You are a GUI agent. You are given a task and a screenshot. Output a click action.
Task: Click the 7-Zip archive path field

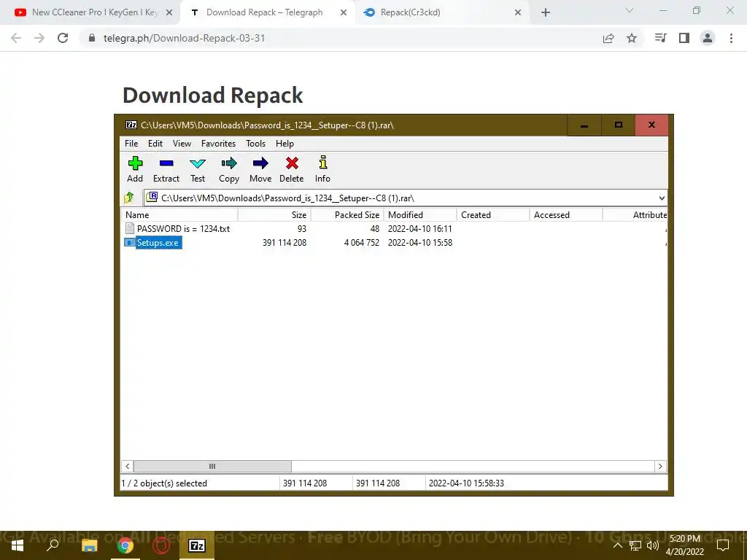coord(406,198)
